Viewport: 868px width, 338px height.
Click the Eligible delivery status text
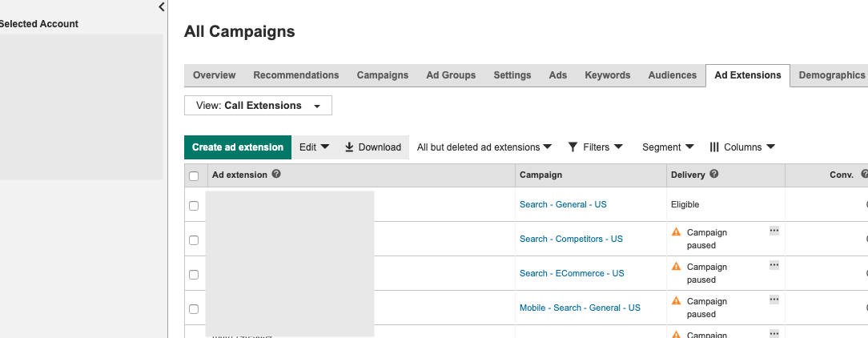[685, 204]
